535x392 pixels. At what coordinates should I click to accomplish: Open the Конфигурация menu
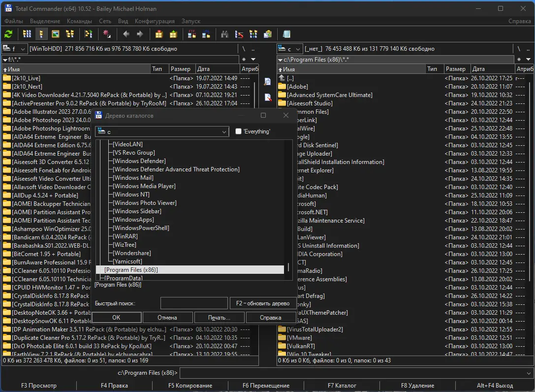(155, 21)
